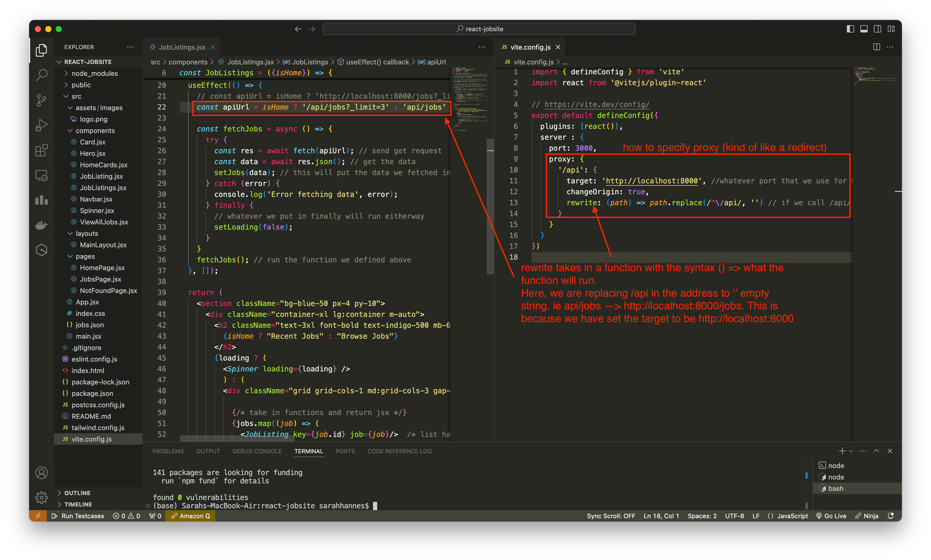
Task: Close the JobListings.jsx tab
Action: [x=213, y=47]
